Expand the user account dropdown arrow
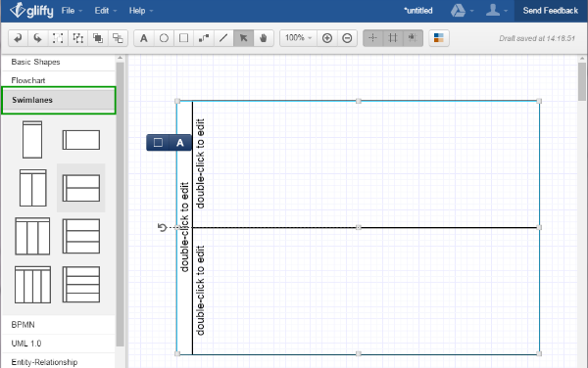The width and height of the screenshot is (588, 368). (x=506, y=11)
